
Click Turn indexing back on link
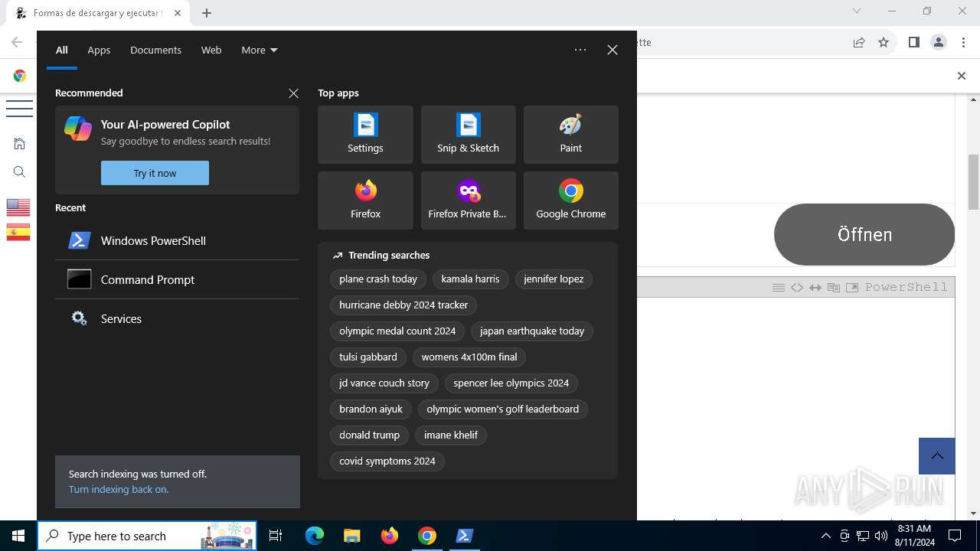click(119, 489)
